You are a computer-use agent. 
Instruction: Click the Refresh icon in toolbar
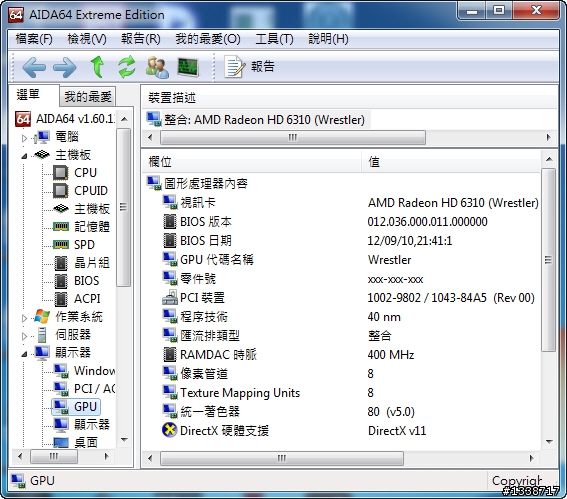127,67
